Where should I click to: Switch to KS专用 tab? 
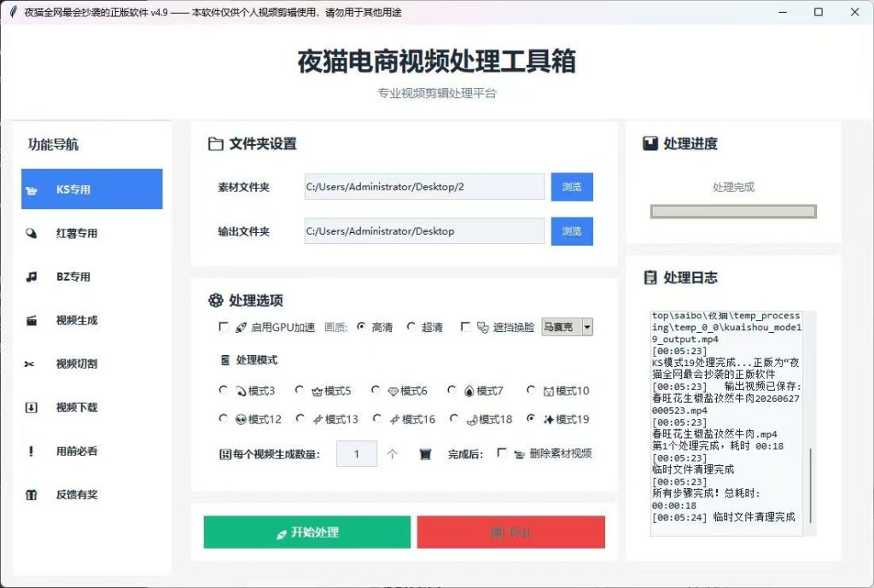point(92,189)
